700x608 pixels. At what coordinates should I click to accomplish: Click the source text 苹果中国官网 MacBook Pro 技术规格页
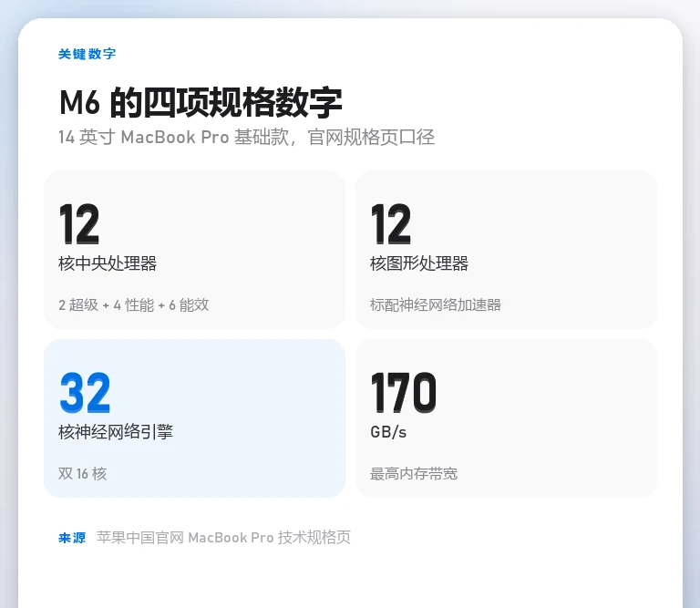tap(223, 538)
